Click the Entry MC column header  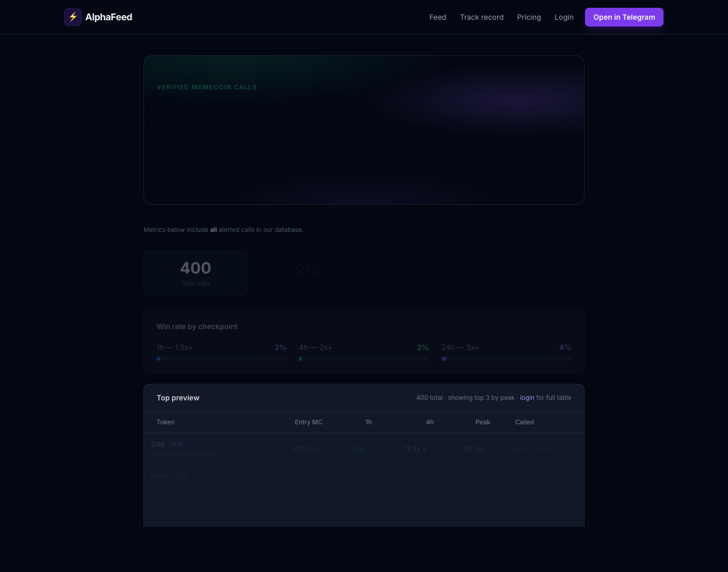308,422
